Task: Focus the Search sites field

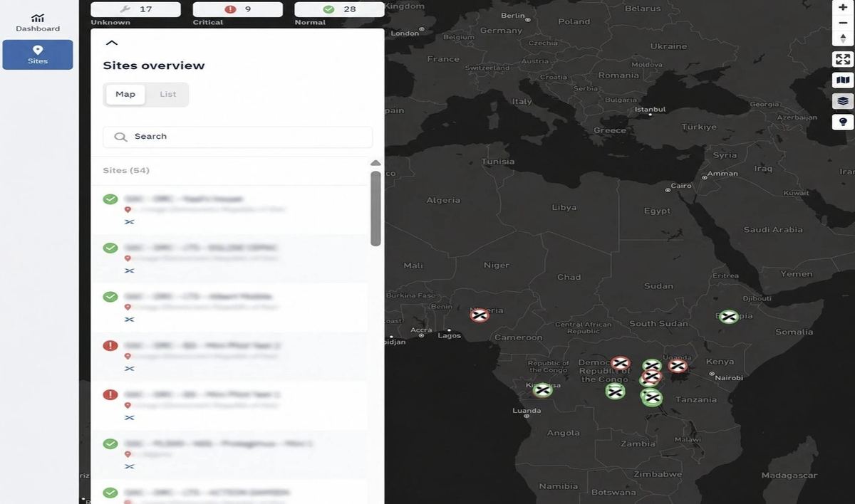Action: tap(237, 137)
